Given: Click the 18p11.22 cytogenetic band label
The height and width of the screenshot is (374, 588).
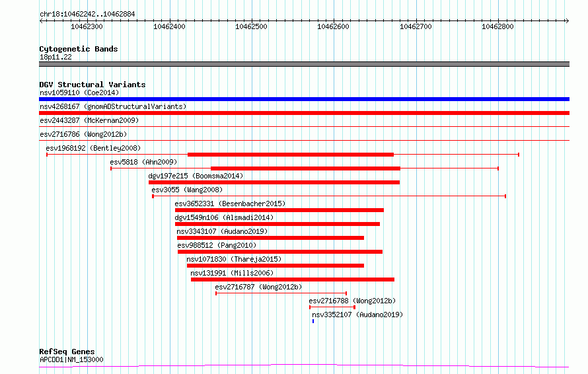Looking at the screenshot, I should 55,57.
